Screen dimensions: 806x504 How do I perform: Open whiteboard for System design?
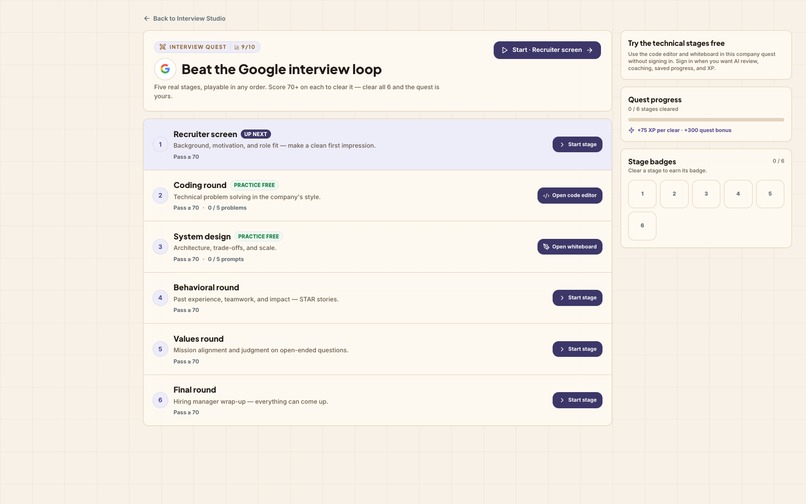570,247
